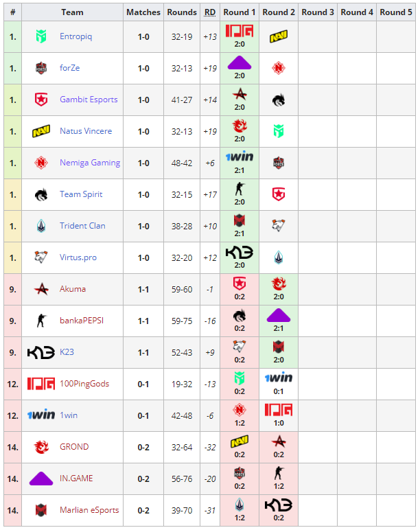Click Entropiq's Round 1 result cell 2:0

tap(240, 36)
